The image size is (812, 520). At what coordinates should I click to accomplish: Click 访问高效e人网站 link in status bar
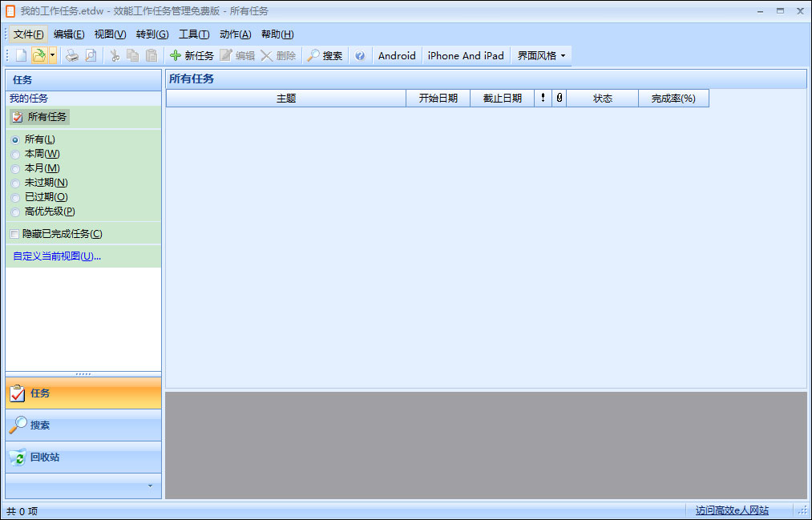[732, 510]
